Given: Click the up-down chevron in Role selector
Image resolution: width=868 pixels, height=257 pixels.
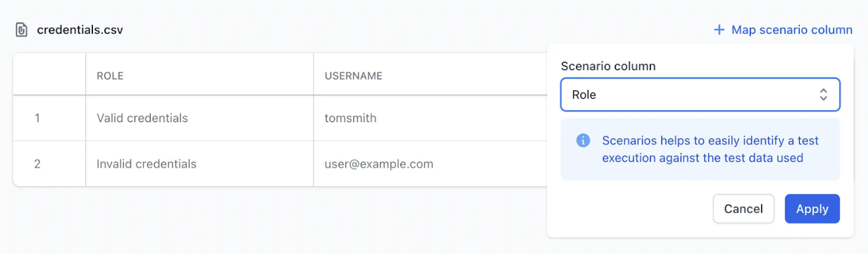Looking at the screenshot, I should 823,95.
